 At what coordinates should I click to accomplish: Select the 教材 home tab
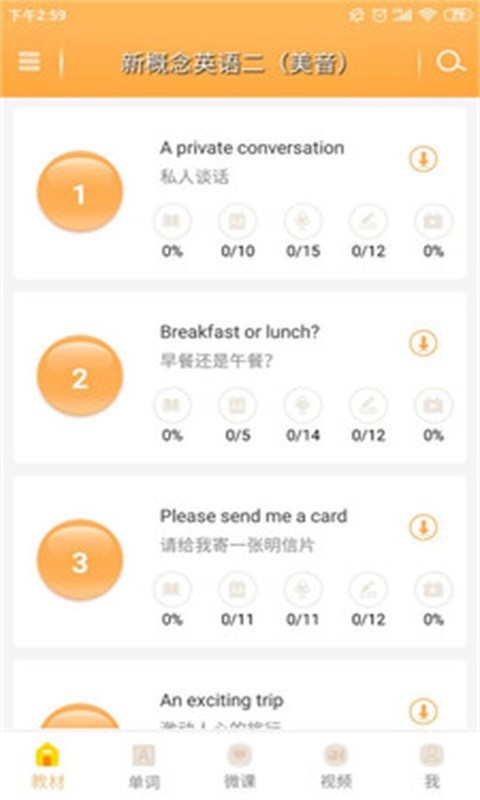(47, 766)
